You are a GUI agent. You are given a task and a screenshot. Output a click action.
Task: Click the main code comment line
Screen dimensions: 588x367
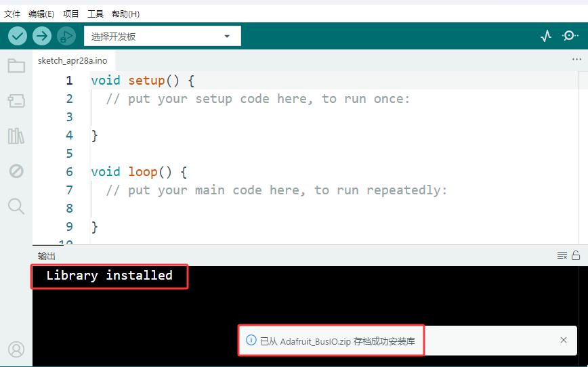(x=276, y=190)
